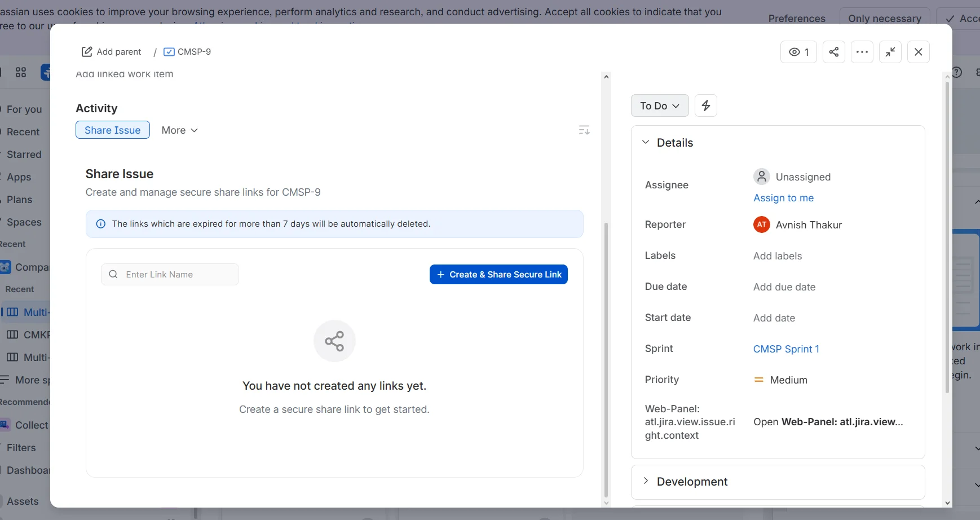Click the right details pane scrollbar

coord(947,237)
